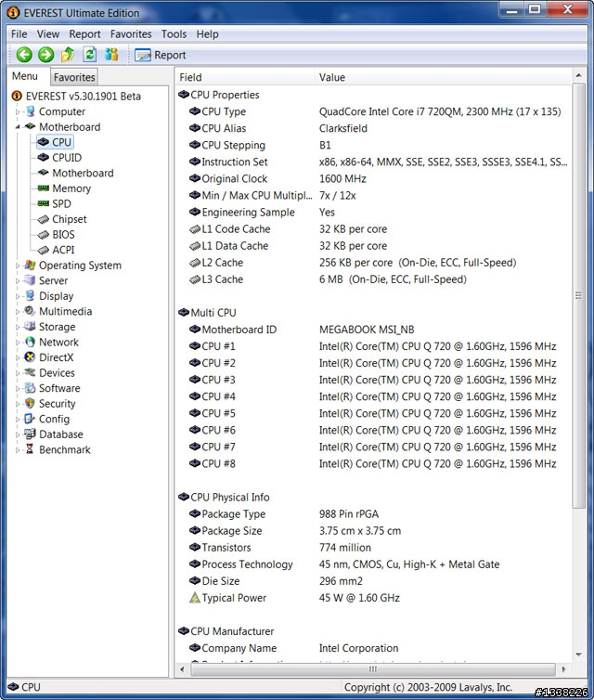594x700 pixels.
Task: Expand the Multimedia tree branch
Action: pos(18,311)
